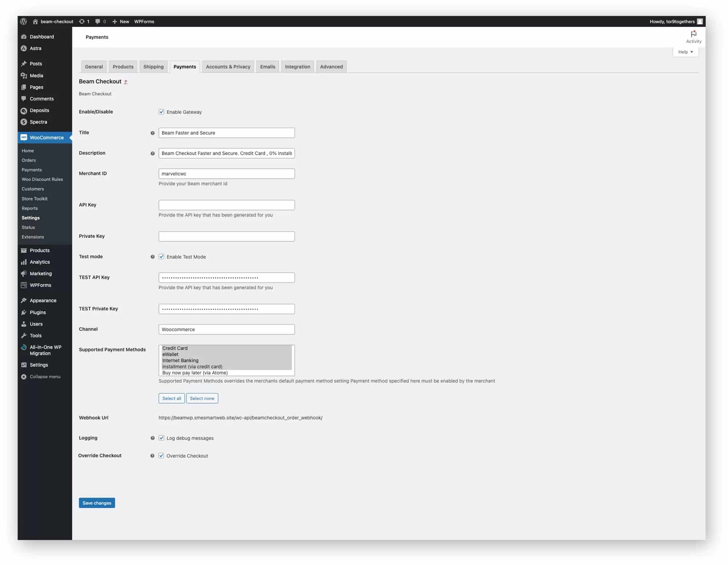Click the Howdy, tor9togethers account menu

point(676,21)
